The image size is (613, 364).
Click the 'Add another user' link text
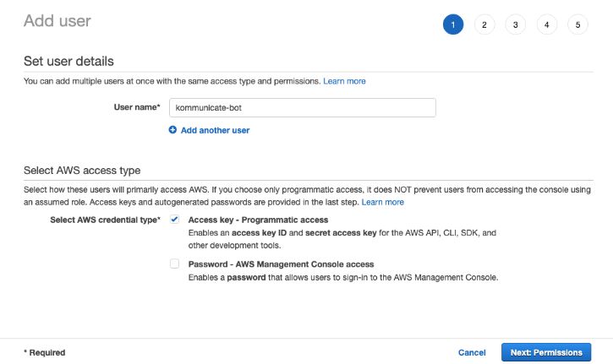[215, 131]
